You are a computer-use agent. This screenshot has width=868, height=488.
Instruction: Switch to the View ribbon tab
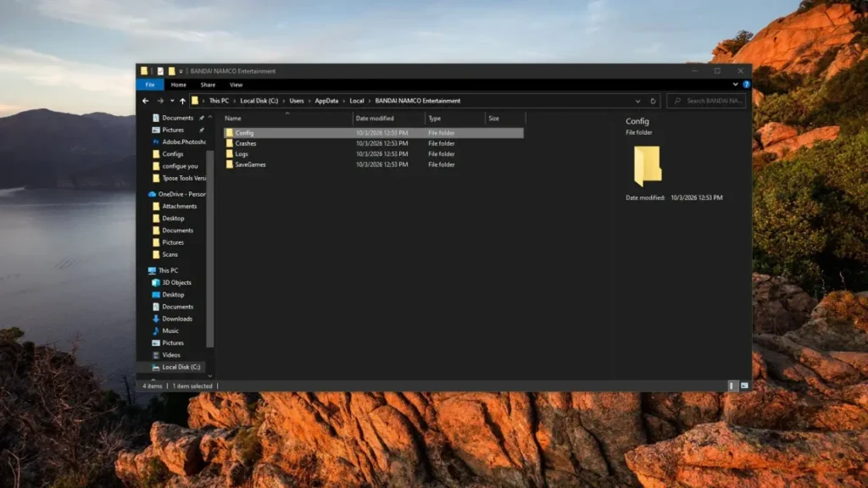click(236, 85)
